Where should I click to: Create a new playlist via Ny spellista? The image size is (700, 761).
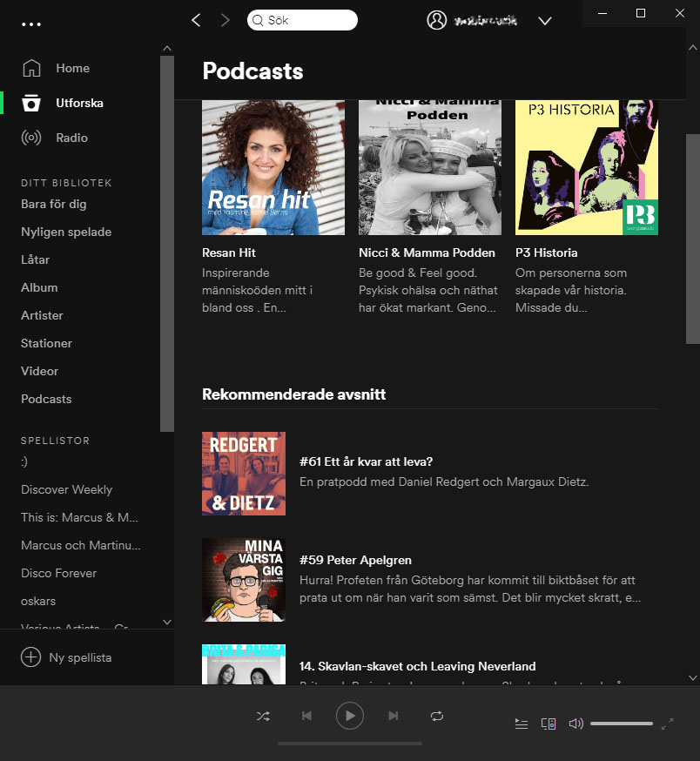(x=77, y=657)
